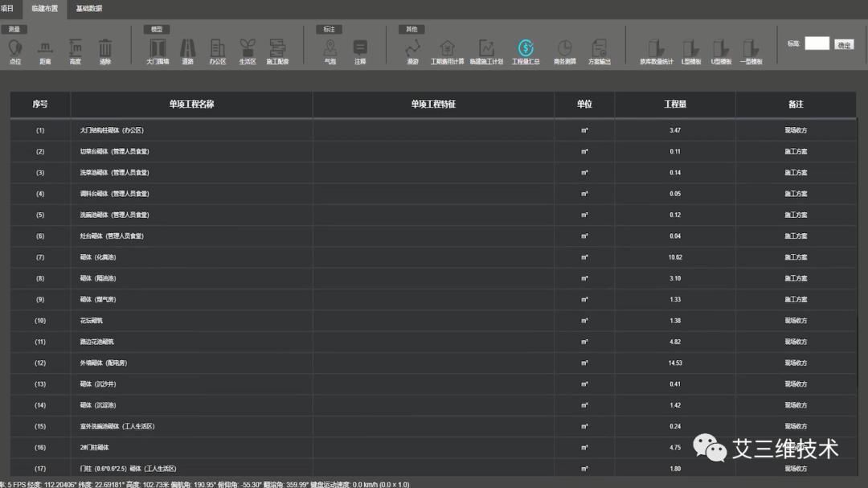This screenshot has height=488, width=868.
Task: Select the 高度 height measurement tool
Action: click(x=76, y=52)
